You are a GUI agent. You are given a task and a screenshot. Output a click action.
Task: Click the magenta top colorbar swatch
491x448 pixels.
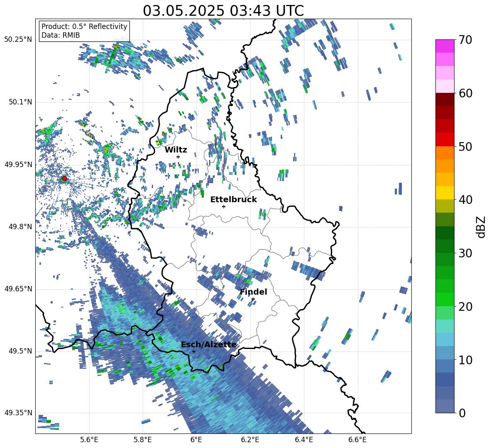(445, 46)
